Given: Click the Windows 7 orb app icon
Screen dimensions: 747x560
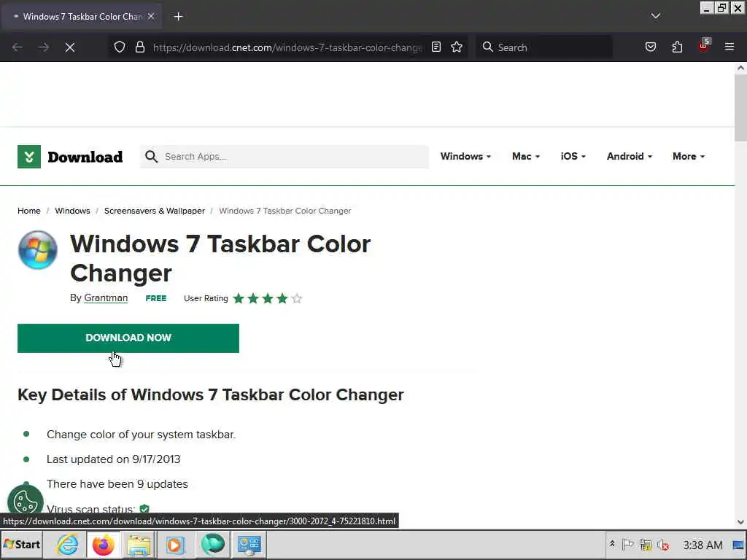Looking at the screenshot, I should (38, 250).
